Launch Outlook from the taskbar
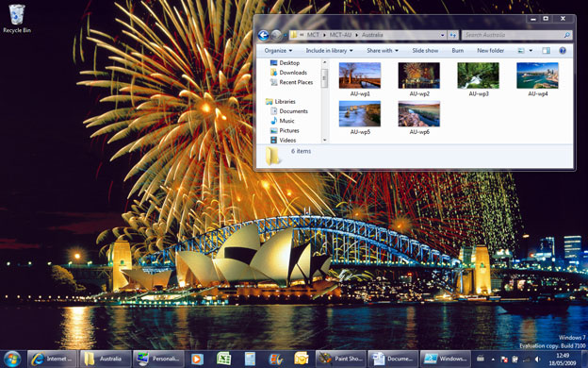Screen dimensions: 588x368 (302, 359)
